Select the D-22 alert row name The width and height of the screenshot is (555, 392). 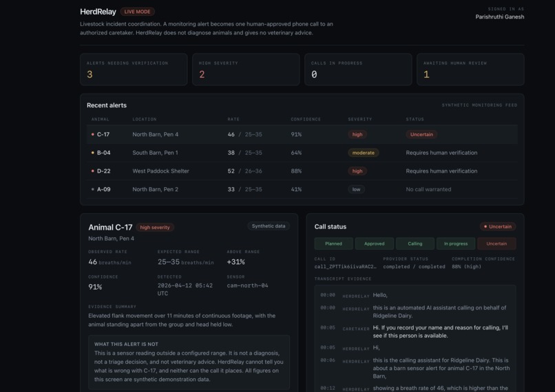pos(104,171)
